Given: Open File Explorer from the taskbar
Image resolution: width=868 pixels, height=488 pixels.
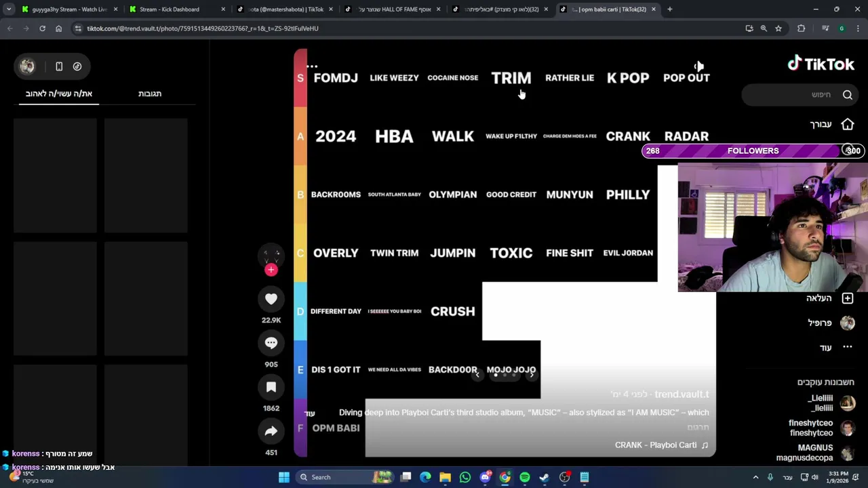Looking at the screenshot, I should click(x=446, y=477).
